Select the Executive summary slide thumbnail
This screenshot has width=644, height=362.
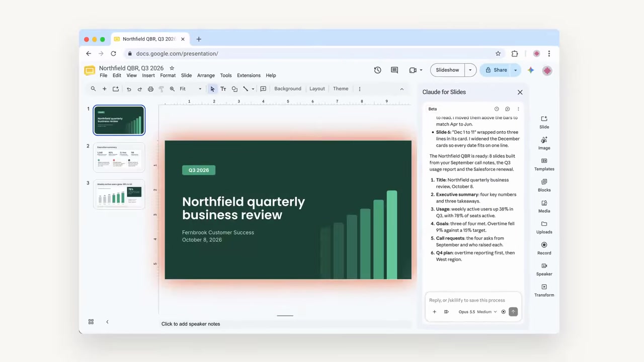click(119, 157)
